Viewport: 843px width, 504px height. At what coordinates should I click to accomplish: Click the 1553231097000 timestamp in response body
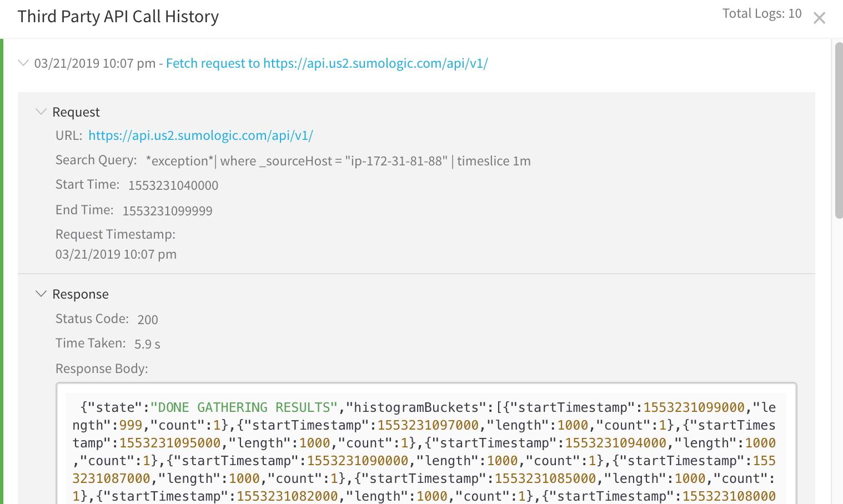(428, 425)
